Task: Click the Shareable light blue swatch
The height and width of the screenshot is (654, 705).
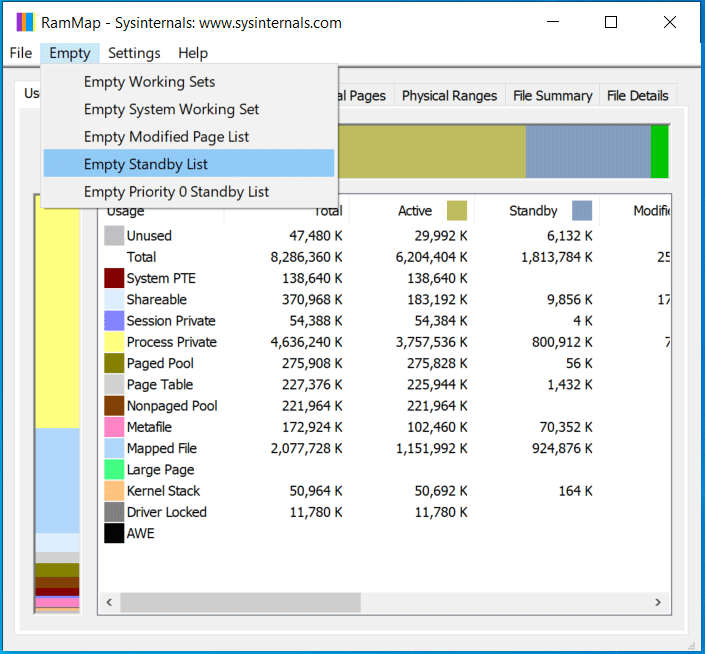Action: 114,299
